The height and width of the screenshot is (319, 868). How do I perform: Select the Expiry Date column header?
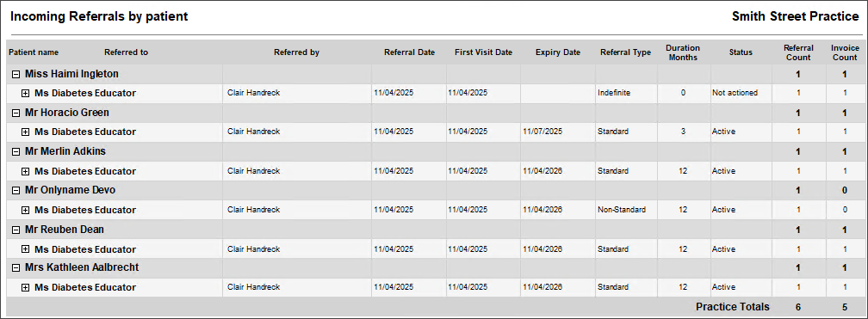[x=558, y=52]
